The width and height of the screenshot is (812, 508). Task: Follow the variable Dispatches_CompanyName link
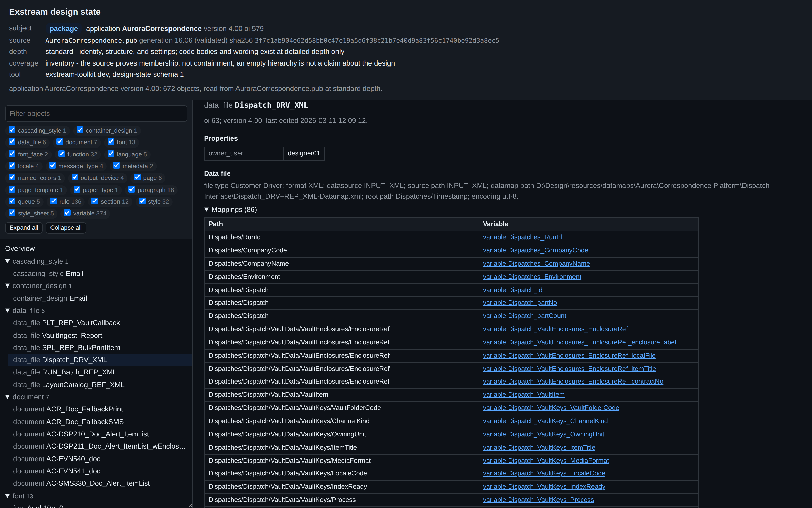point(536,264)
